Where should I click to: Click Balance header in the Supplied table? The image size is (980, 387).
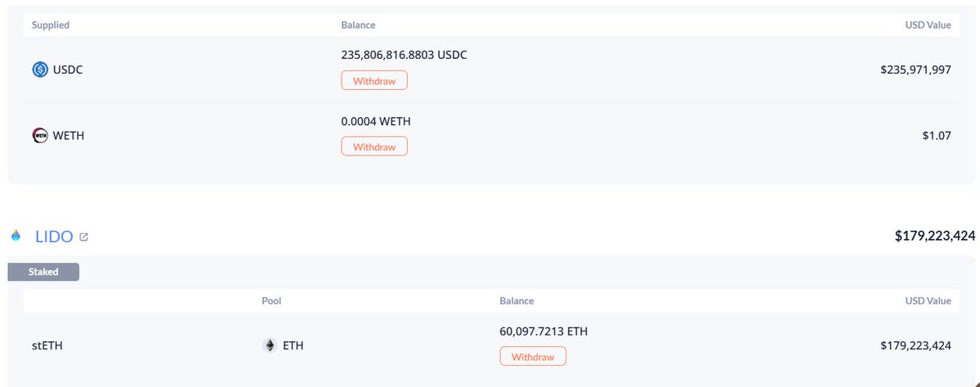pos(358,25)
